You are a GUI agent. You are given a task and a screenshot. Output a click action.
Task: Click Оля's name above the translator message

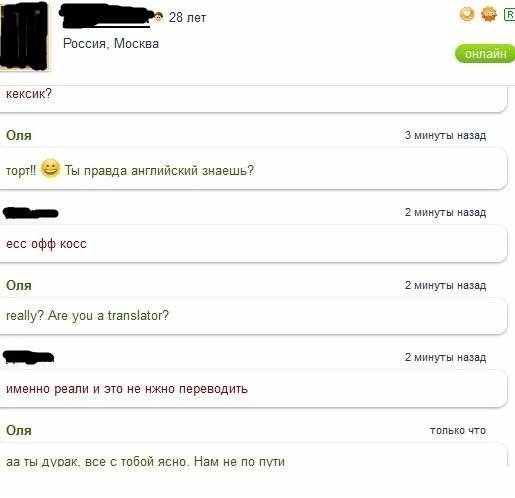coord(19,285)
